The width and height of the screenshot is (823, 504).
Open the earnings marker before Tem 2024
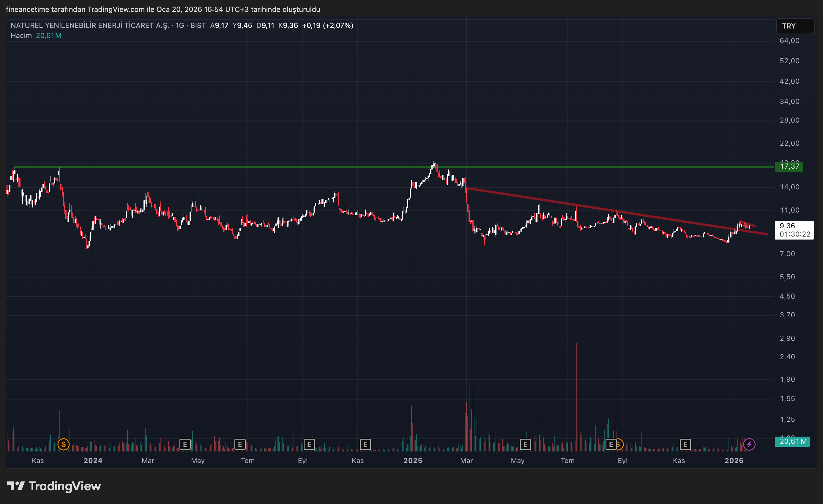(x=240, y=444)
